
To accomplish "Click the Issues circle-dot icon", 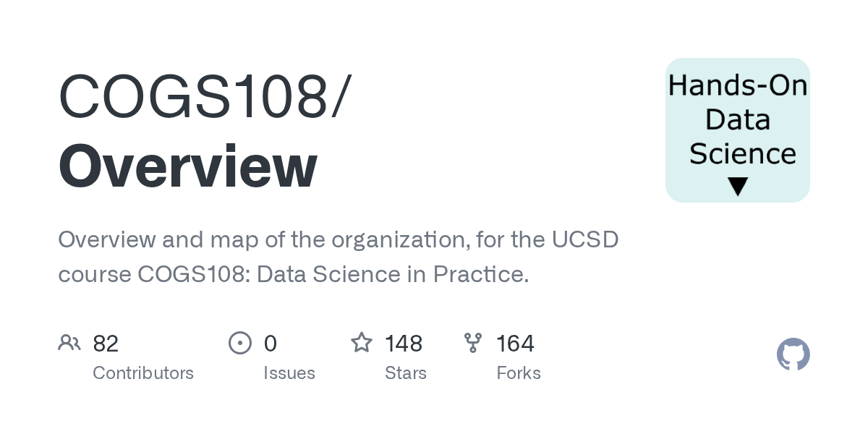I will [x=239, y=343].
